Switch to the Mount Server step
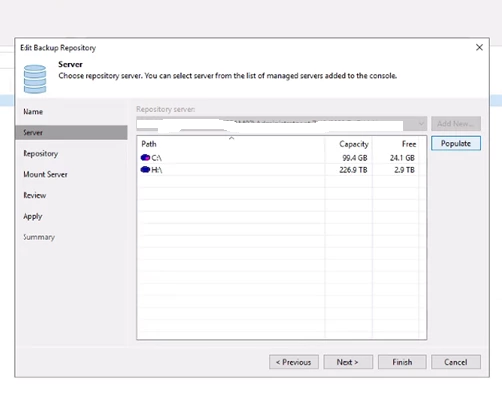This screenshot has width=502, height=405. pos(45,174)
